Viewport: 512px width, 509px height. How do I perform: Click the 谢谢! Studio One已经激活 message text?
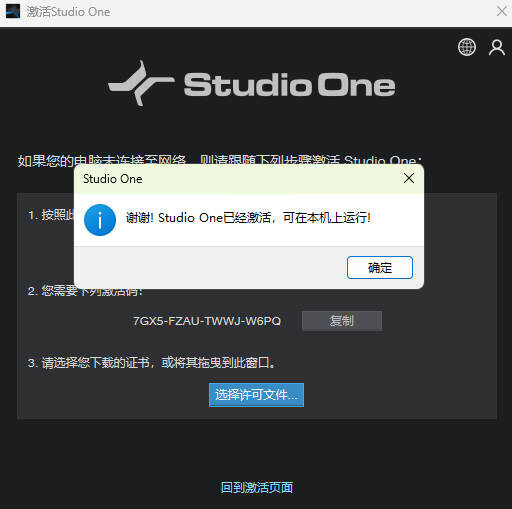point(248,218)
